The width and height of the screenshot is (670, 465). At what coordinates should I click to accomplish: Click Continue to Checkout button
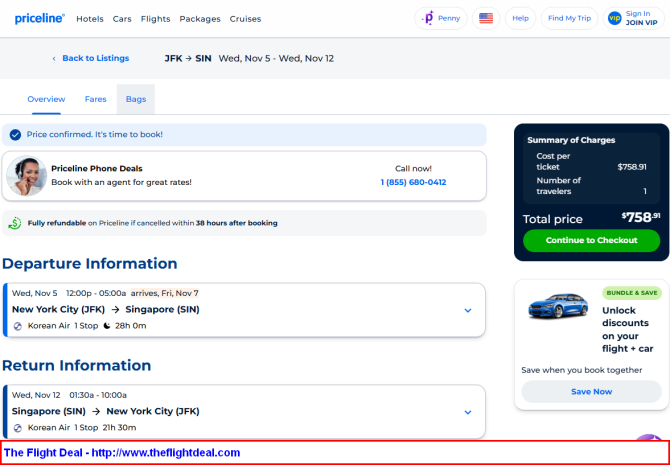click(x=591, y=241)
